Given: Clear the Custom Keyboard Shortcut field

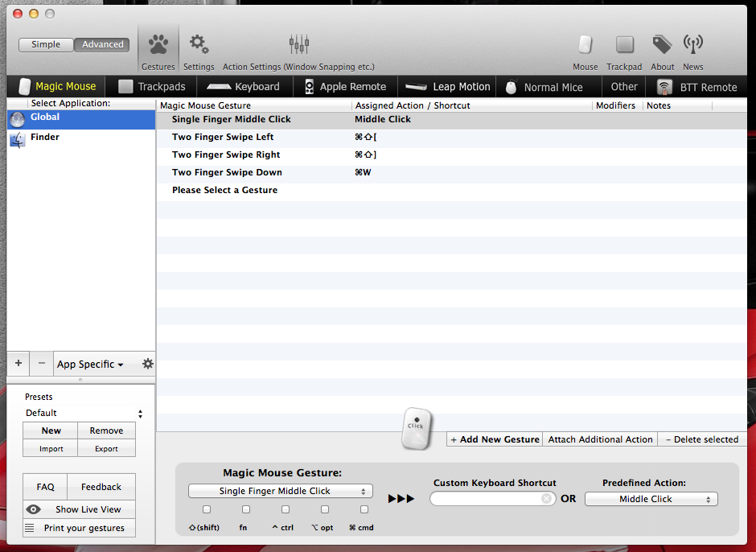Looking at the screenshot, I should pos(546,498).
